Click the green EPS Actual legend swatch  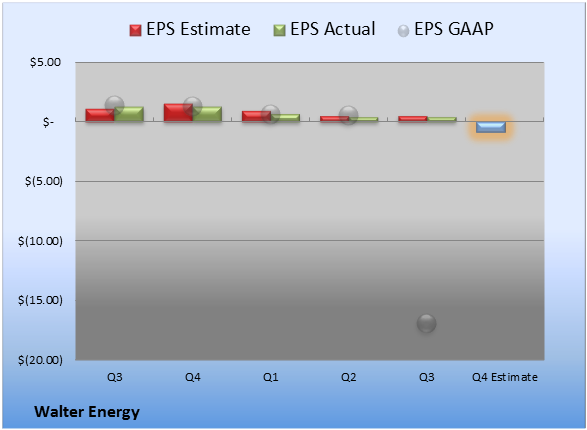coord(279,30)
